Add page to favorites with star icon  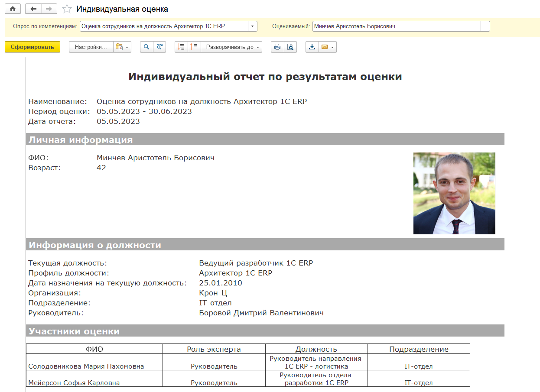pyautogui.click(x=67, y=9)
